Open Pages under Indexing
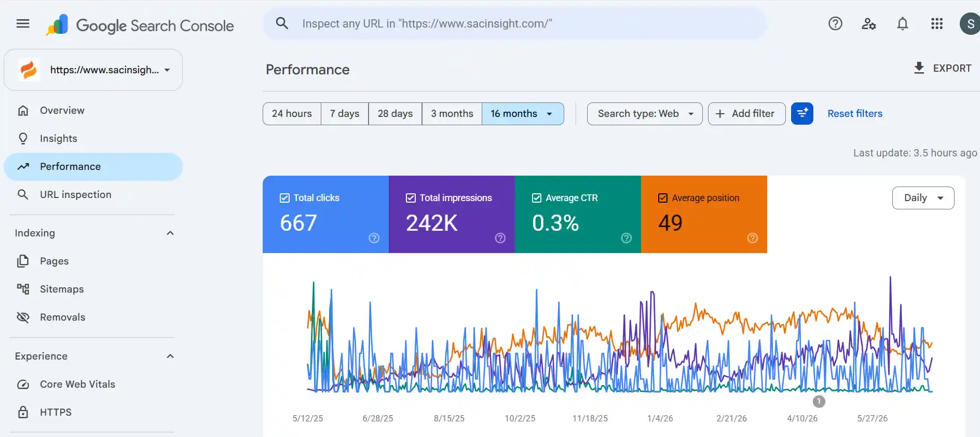 [x=93, y=261]
